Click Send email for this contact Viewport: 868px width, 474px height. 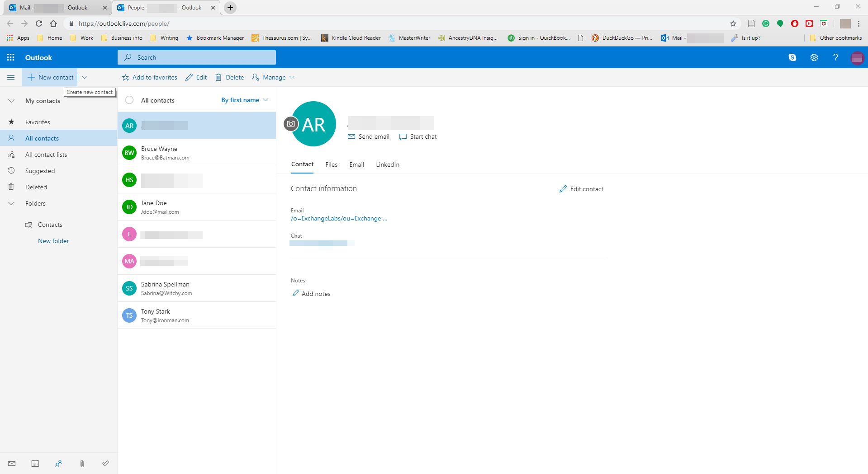368,136
